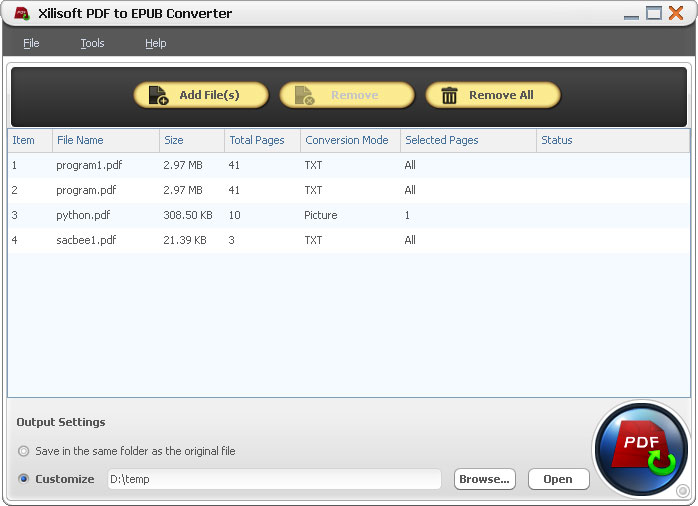Click the Add File(s) button
The image size is (698, 506).
pyautogui.click(x=201, y=95)
